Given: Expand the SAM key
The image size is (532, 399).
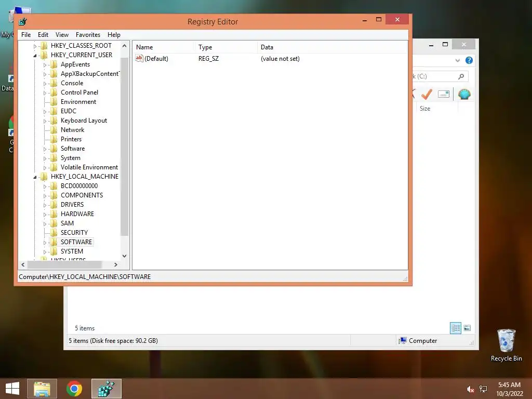Looking at the screenshot, I should (45, 224).
